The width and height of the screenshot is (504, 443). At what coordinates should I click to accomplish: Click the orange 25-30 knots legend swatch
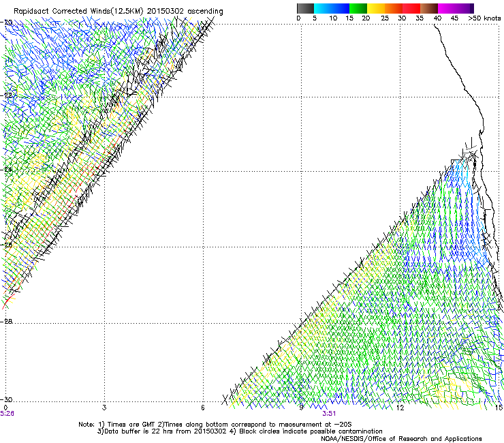(x=394, y=8)
